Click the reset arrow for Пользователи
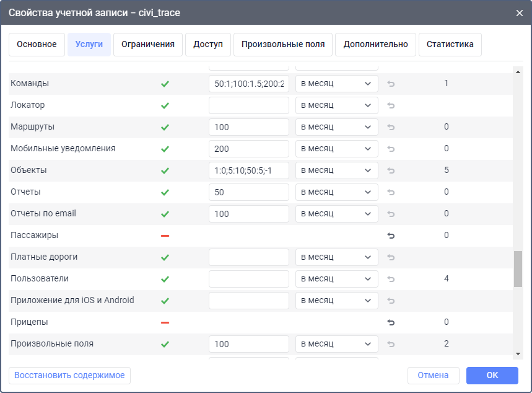Screen dimensions: 532x393 [x=391, y=279]
